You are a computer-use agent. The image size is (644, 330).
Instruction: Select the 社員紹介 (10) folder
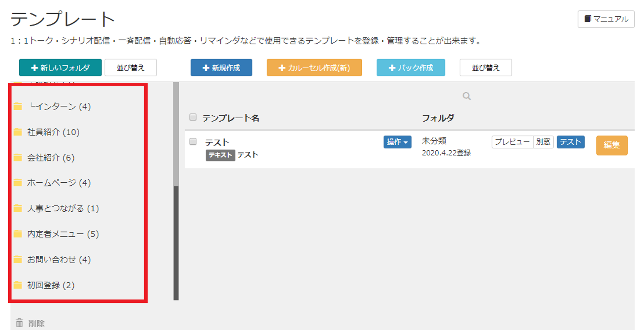(x=53, y=132)
